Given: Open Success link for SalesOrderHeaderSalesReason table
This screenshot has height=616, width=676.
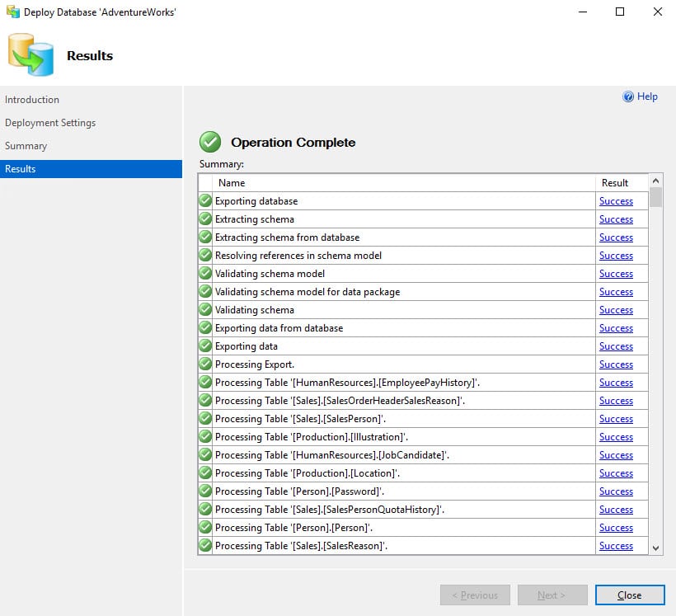Looking at the screenshot, I should tap(616, 400).
